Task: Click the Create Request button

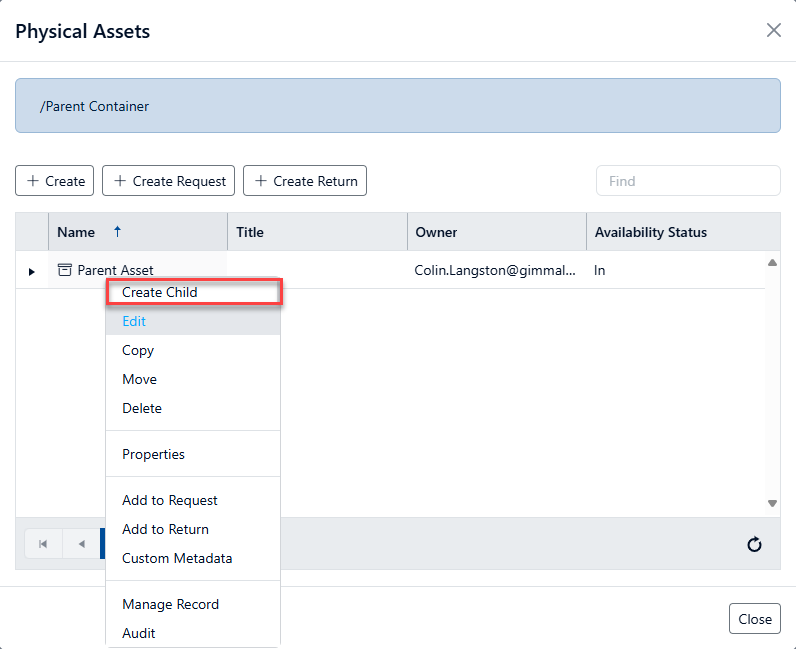Action: tap(169, 181)
